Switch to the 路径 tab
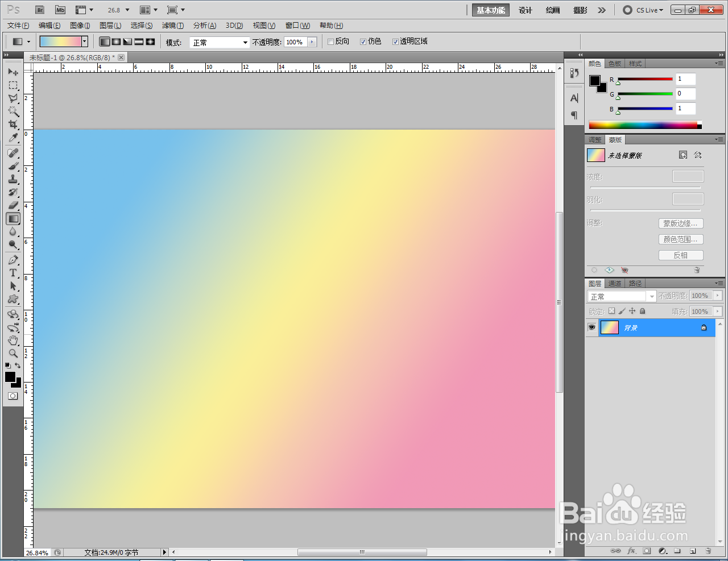728x561 pixels. point(635,284)
